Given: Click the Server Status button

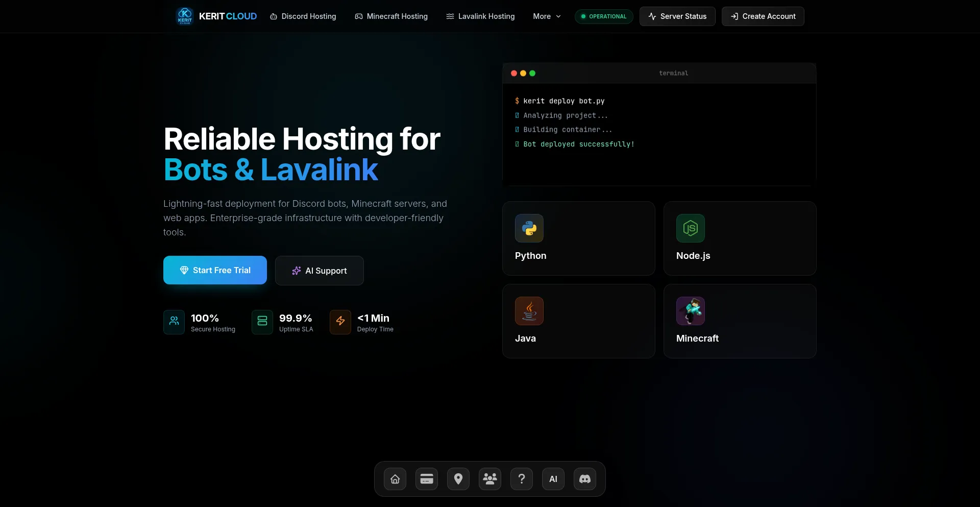Looking at the screenshot, I should [677, 16].
